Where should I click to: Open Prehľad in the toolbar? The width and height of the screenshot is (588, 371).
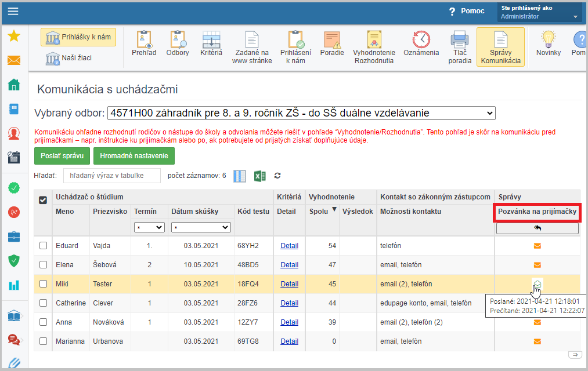(x=144, y=44)
